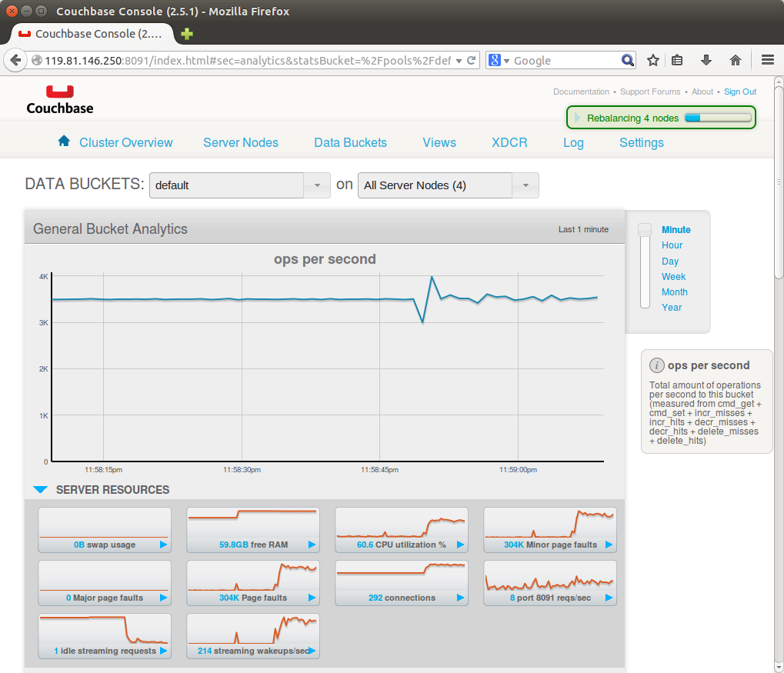
Task: Go to Server Nodes tab
Action: [x=241, y=142]
